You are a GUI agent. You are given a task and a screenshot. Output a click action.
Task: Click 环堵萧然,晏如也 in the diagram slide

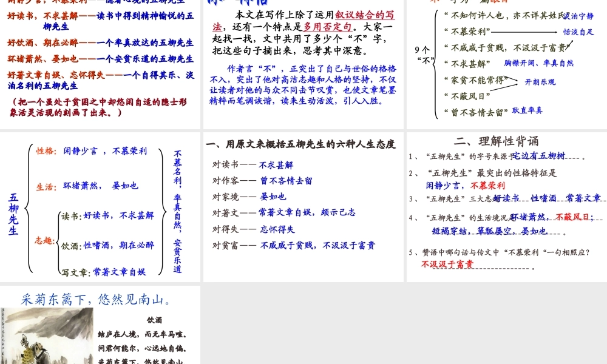coord(101,186)
